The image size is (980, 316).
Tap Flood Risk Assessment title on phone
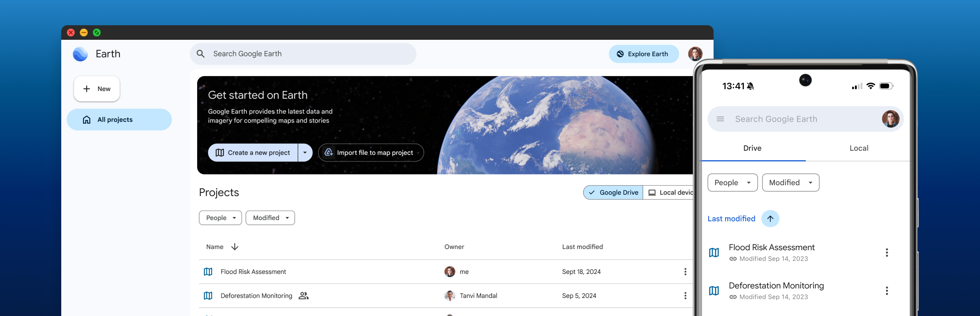[x=771, y=248]
